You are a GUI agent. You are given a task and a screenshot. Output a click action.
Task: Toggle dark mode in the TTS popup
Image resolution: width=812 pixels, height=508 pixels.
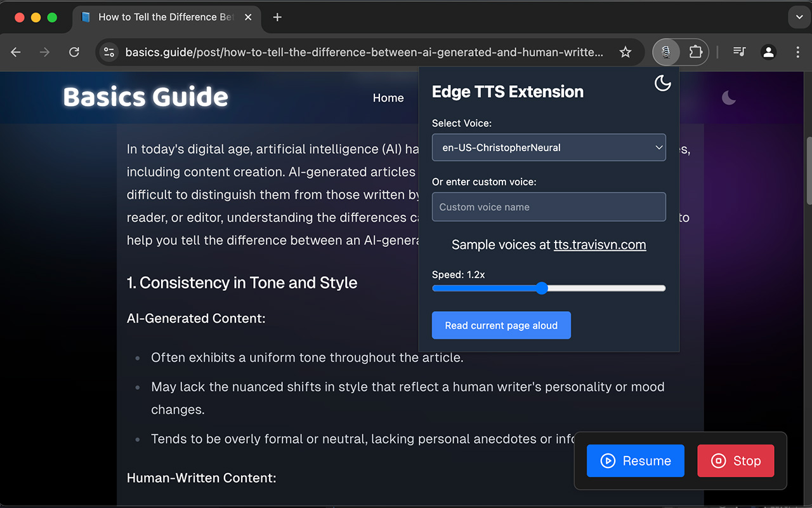pos(662,83)
